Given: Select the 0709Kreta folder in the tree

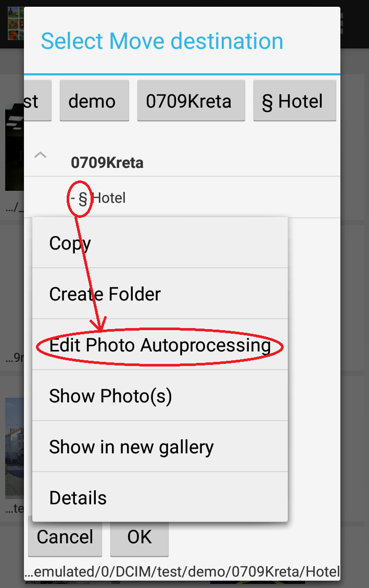Looking at the screenshot, I should (x=107, y=163).
